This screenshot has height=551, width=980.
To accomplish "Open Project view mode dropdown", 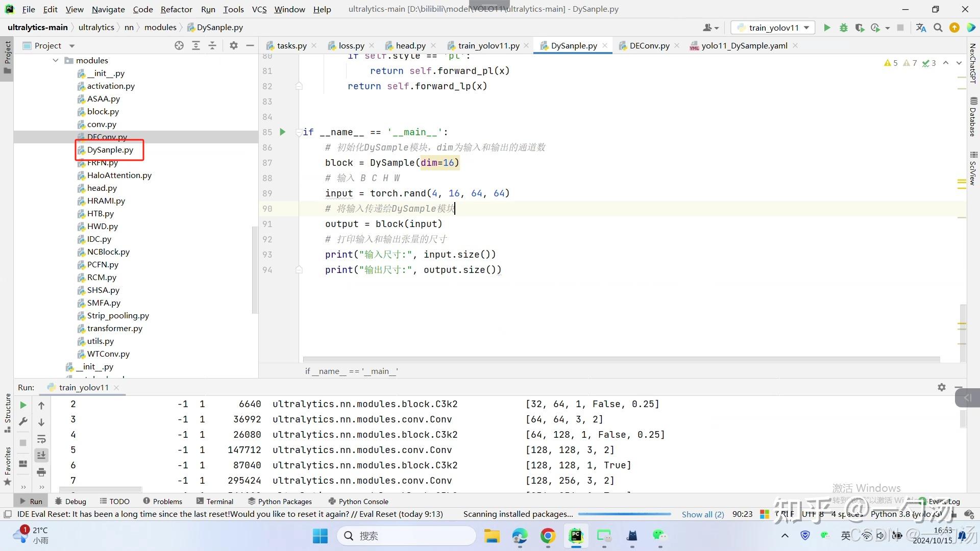I will click(71, 46).
